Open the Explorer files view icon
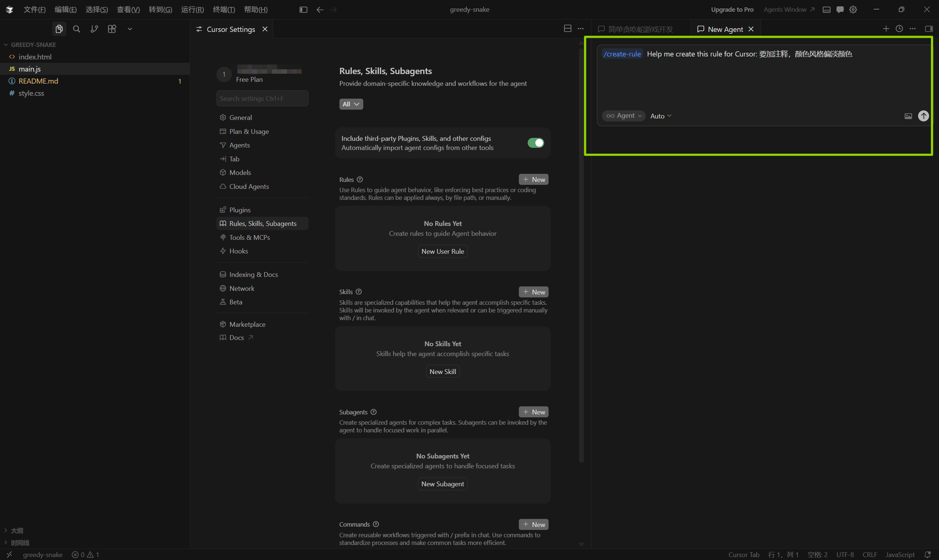Screen dimensions: 939x560 [59, 29]
